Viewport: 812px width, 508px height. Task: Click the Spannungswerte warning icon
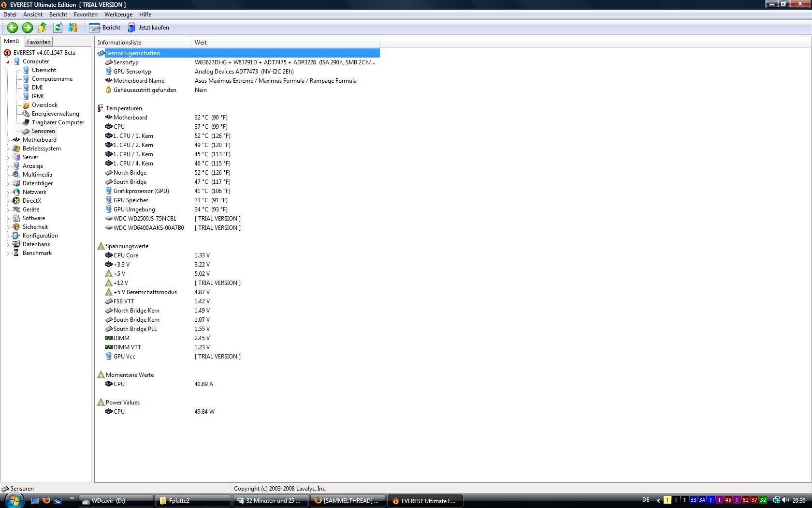click(101, 246)
